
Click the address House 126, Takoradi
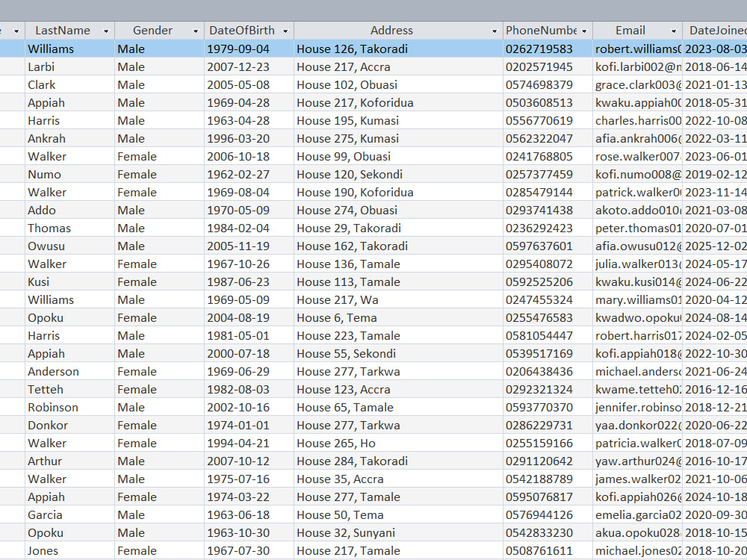tap(398, 49)
